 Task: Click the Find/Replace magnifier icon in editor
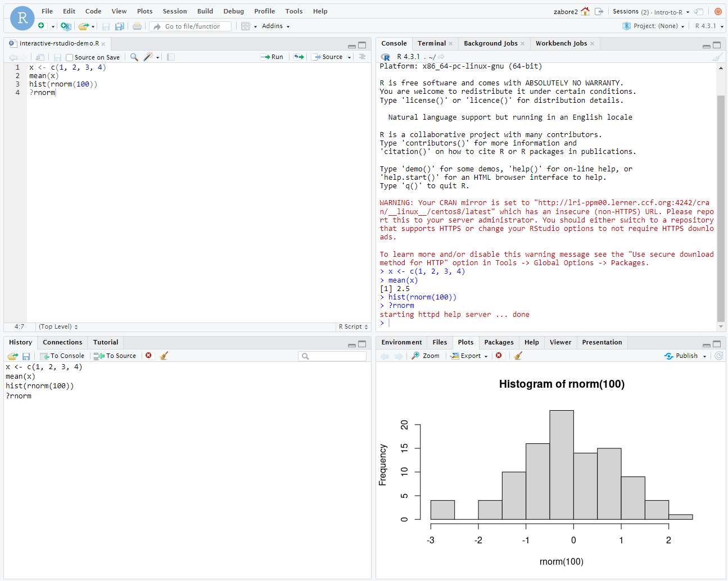pyautogui.click(x=134, y=57)
